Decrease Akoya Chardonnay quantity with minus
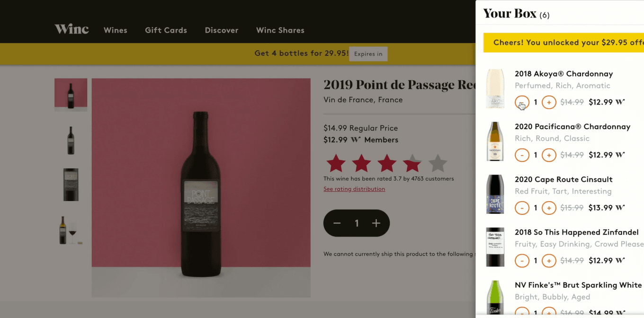644x318 pixels. click(522, 102)
